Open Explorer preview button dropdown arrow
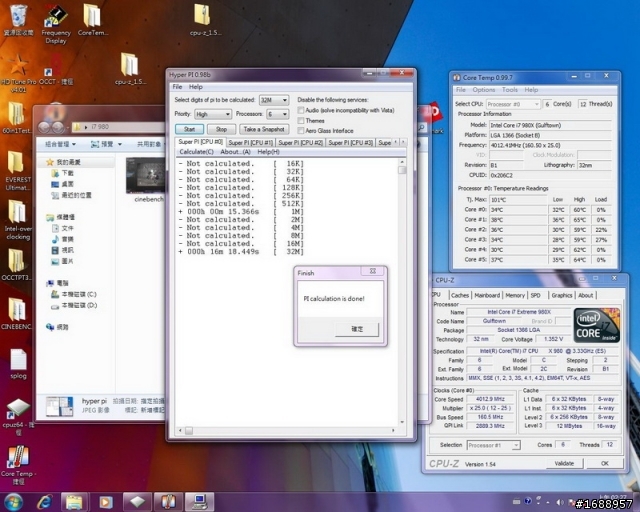The image size is (640, 512). [x=120, y=144]
